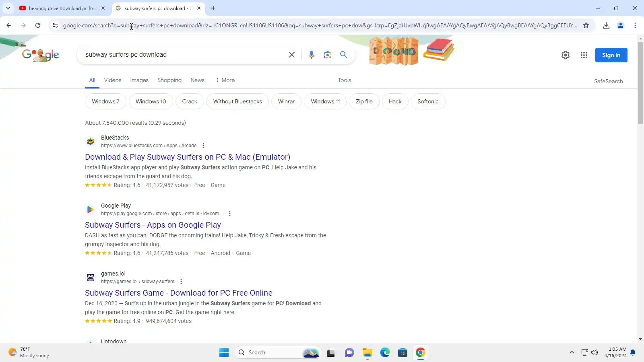Open the Google apps grid

(x=584, y=55)
